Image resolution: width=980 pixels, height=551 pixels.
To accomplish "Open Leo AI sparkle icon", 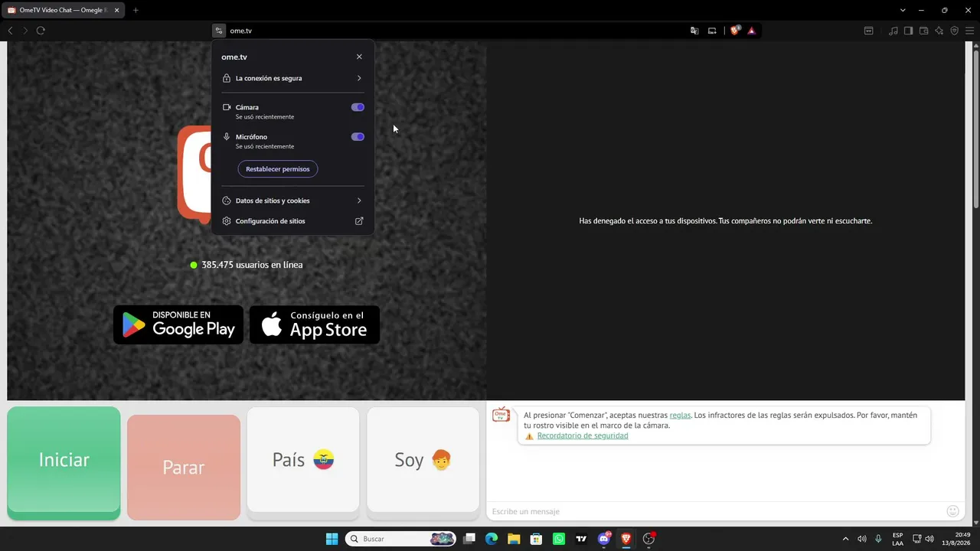I will point(939,31).
